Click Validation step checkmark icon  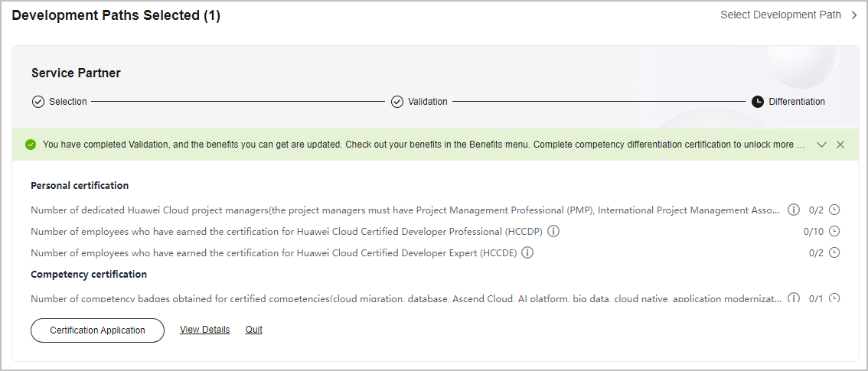click(397, 102)
